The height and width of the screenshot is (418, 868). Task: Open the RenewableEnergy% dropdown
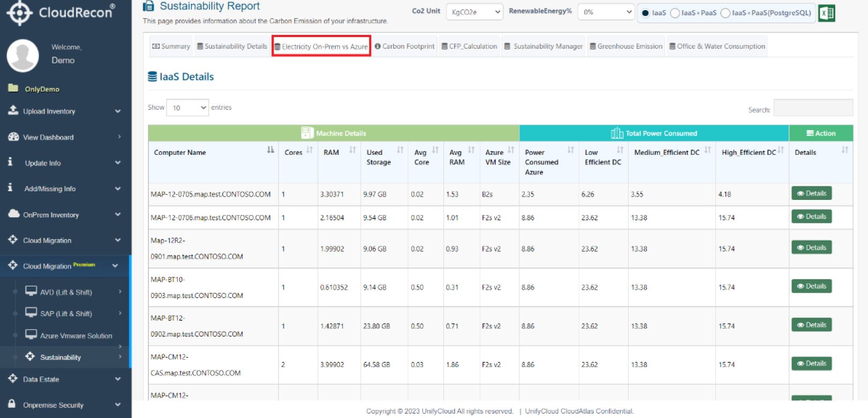[x=606, y=12]
